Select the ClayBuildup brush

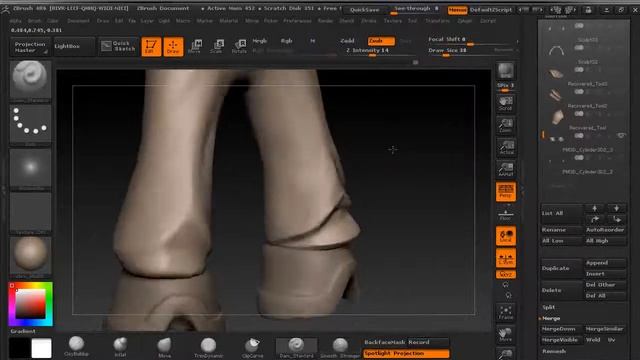[x=76, y=347]
